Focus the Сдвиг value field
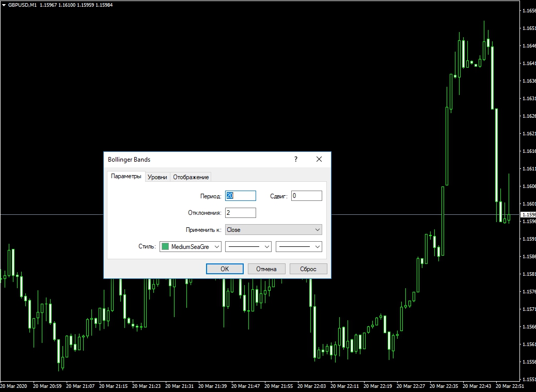 (306, 196)
